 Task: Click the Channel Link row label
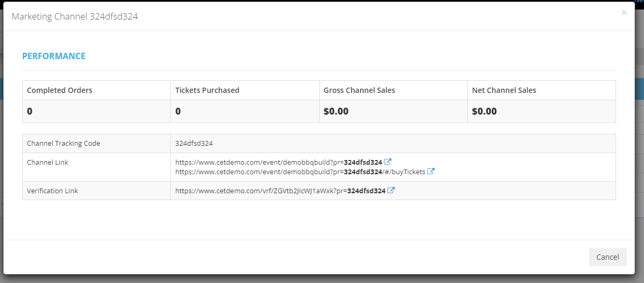[47, 162]
